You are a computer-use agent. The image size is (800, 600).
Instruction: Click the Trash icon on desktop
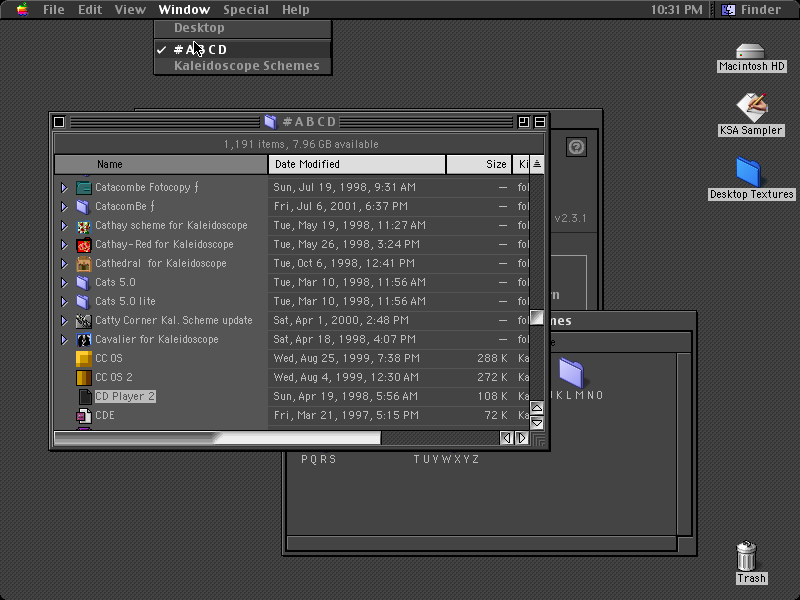pos(746,556)
